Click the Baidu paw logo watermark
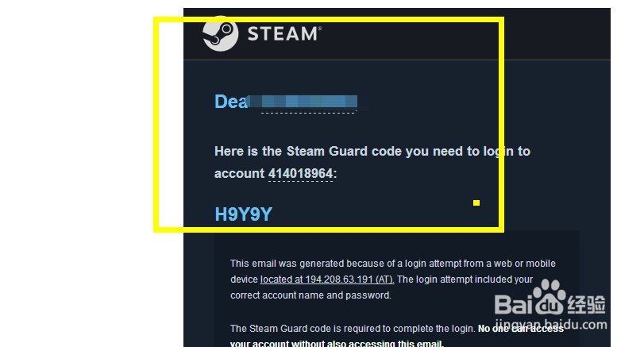This screenshot has width=644, height=347. coord(550,297)
